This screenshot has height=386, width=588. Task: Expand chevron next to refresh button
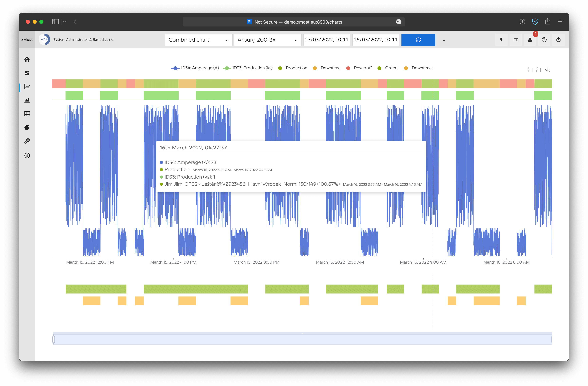click(x=444, y=40)
